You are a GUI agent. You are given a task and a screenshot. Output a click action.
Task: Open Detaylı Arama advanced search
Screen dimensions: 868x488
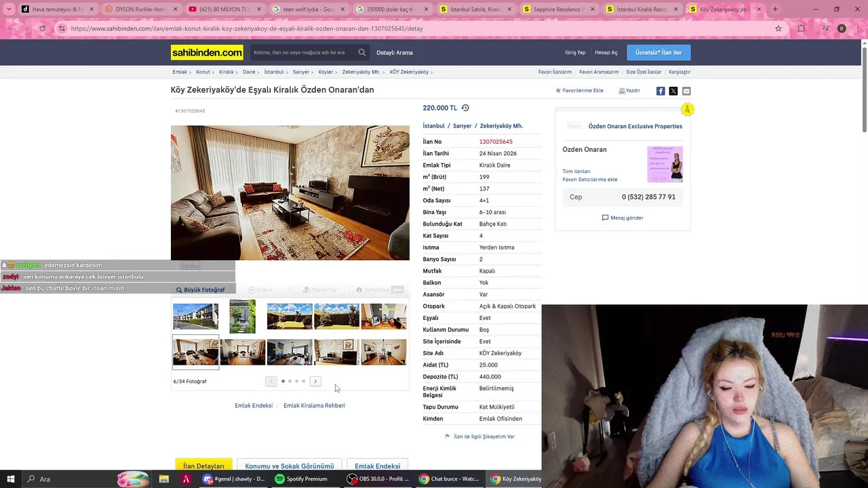pyautogui.click(x=395, y=52)
